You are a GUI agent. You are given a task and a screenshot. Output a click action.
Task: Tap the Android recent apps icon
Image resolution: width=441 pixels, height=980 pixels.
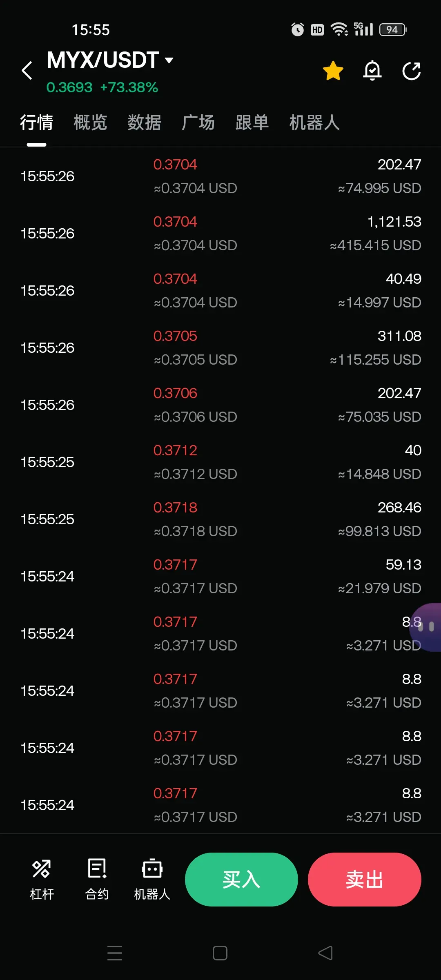point(115,953)
